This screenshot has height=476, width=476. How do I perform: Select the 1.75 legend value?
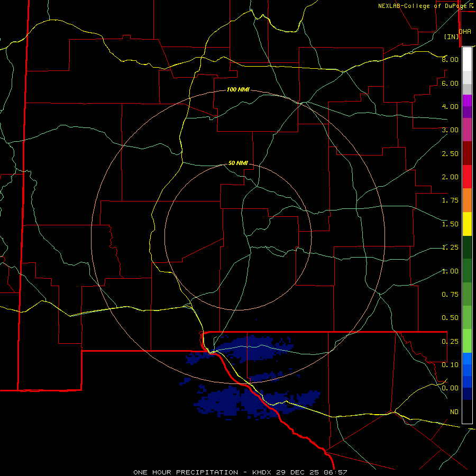tap(450, 200)
